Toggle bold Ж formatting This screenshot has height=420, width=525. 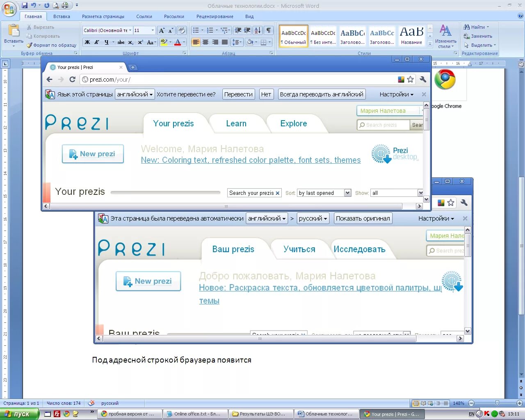tap(87, 42)
